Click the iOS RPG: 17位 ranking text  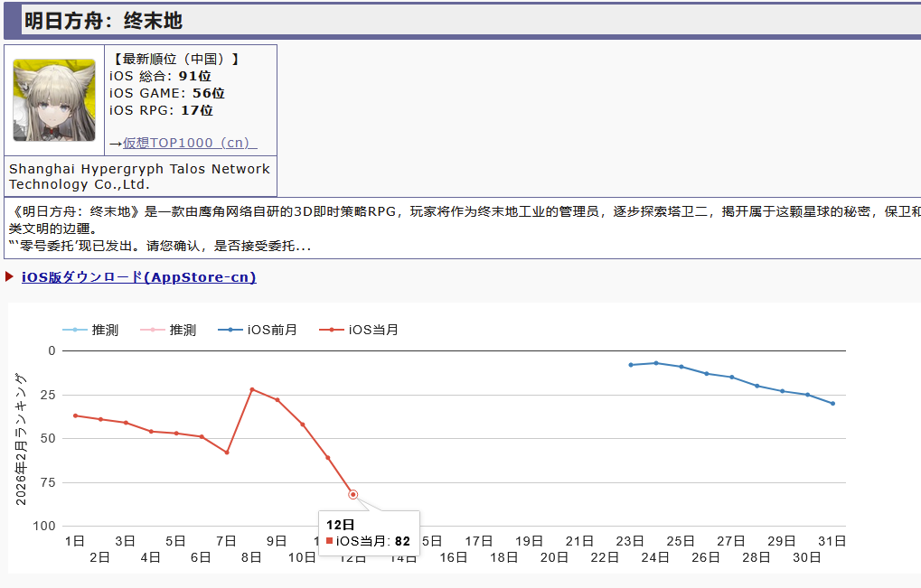pos(161,110)
